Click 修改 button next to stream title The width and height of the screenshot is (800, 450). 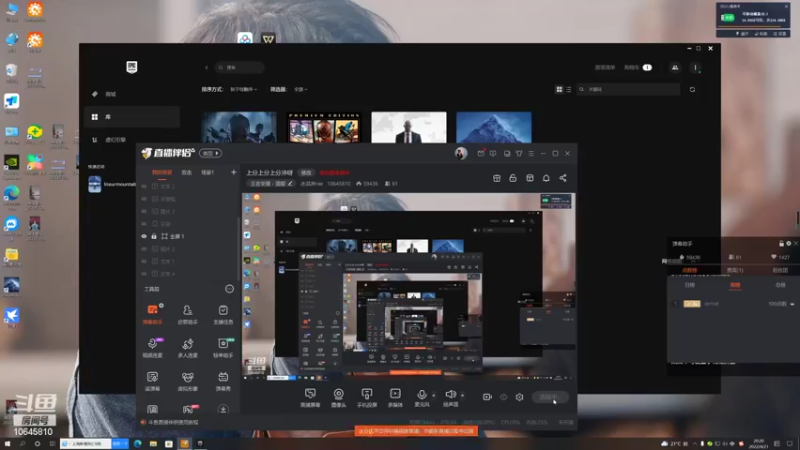click(306, 172)
